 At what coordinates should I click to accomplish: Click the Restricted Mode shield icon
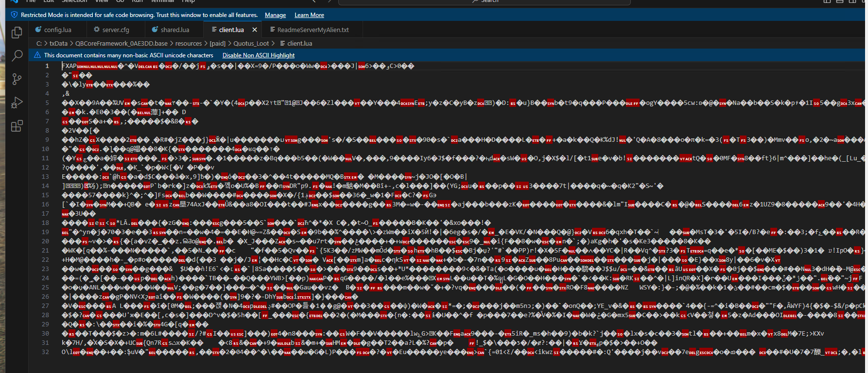(x=14, y=15)
